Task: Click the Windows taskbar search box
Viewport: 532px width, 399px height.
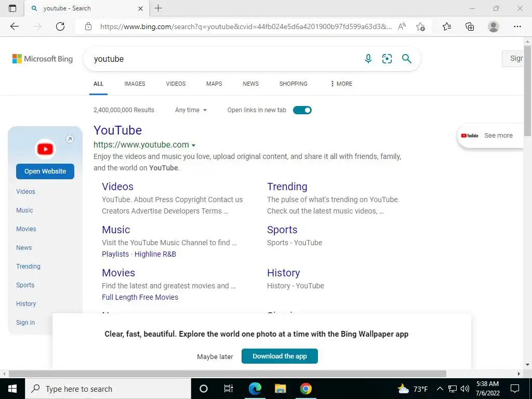Action: click(108, 389)
